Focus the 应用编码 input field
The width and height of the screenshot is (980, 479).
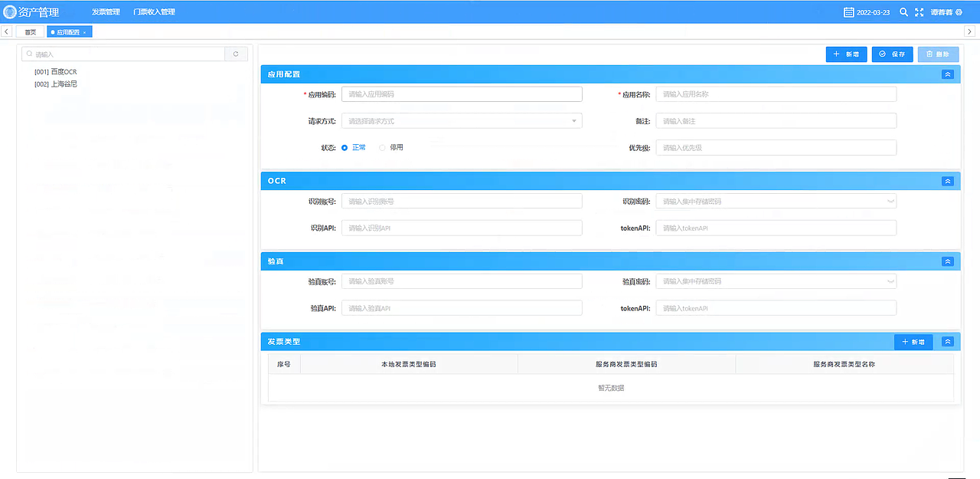click(x=462, y=94)
